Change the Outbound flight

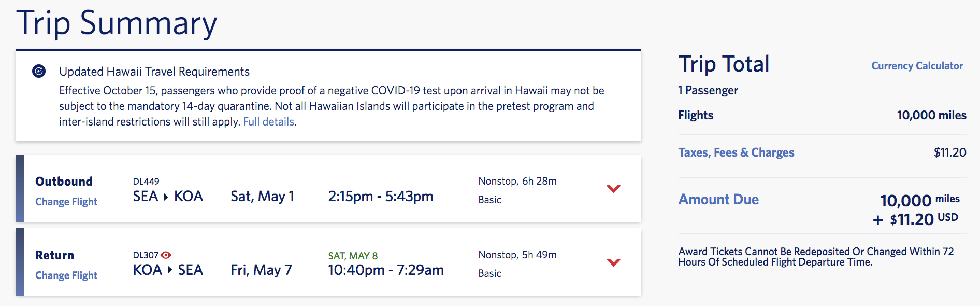pyautogui.click(x=66, y=201)
